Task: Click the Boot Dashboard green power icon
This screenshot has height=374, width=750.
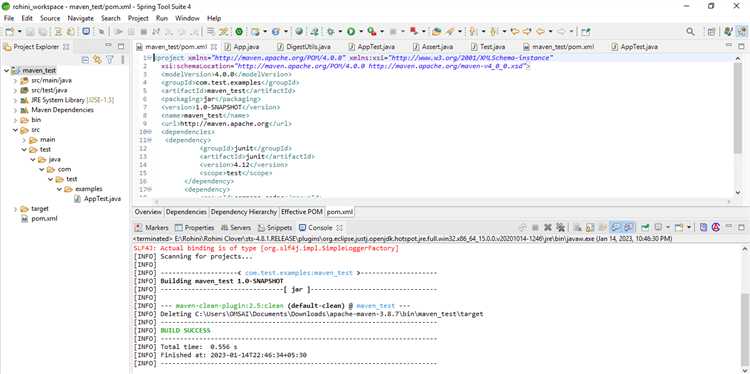Action: tap(239, 32)
